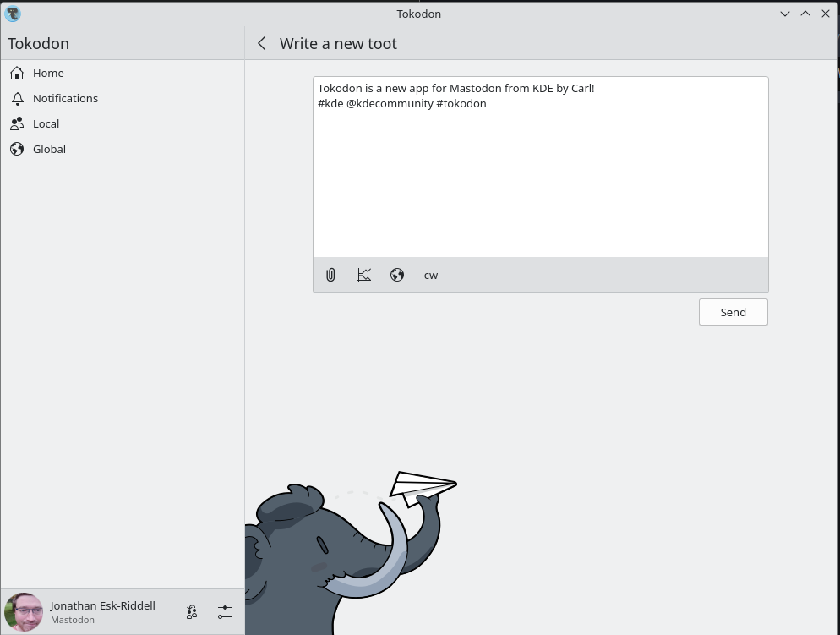This screenshot has height=635, width=840.
Task: Click the #tokodon hashtag in the text
Action: pos(461,103)
